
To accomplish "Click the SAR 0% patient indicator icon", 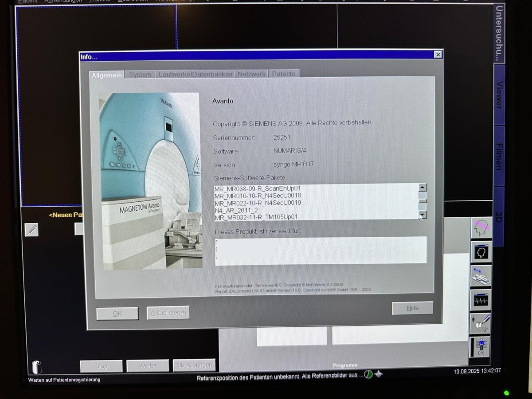I will click(x=481, y=347).
